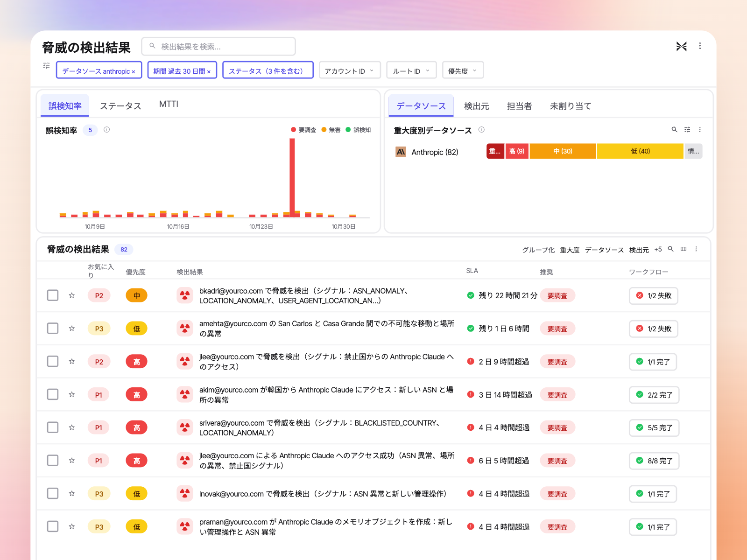Star the lnovak@yourco.com finding
The image size is (747, 560).
tap(72, 494)
